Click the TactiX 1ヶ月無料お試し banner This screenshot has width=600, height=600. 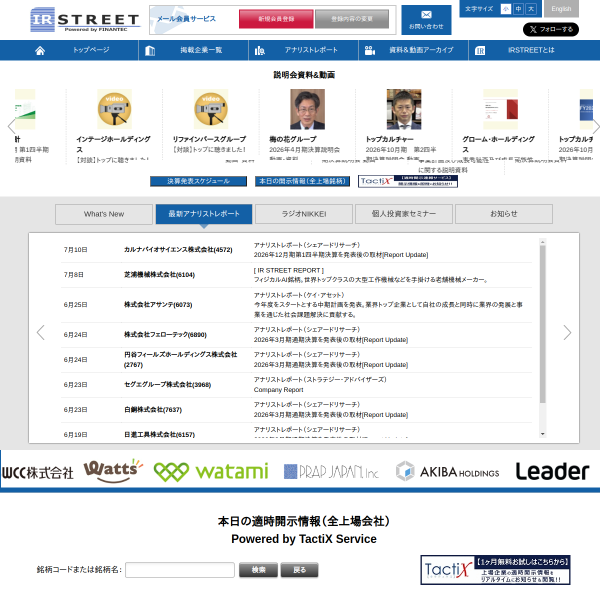495,570
